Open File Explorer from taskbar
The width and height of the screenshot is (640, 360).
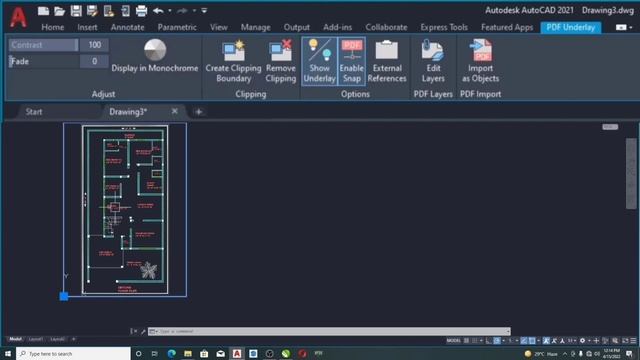(x=188, y=353)
